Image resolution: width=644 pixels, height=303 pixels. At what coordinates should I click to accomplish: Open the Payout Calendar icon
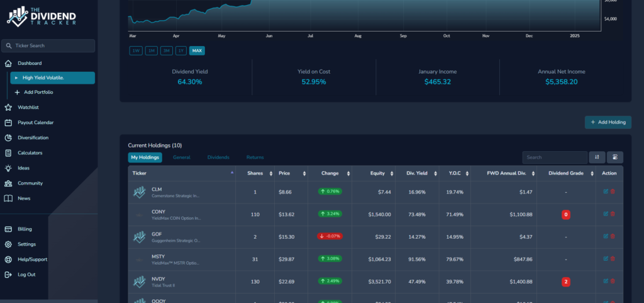point(8,122)
